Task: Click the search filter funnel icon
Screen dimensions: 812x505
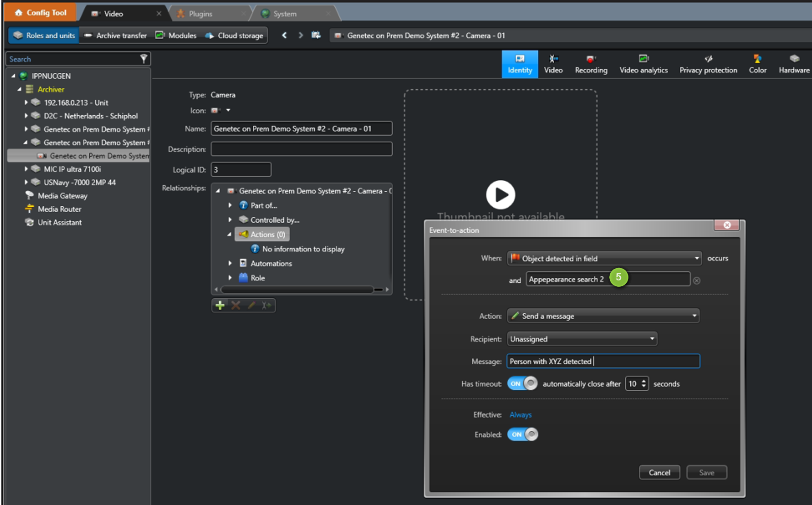Action: 143,59
